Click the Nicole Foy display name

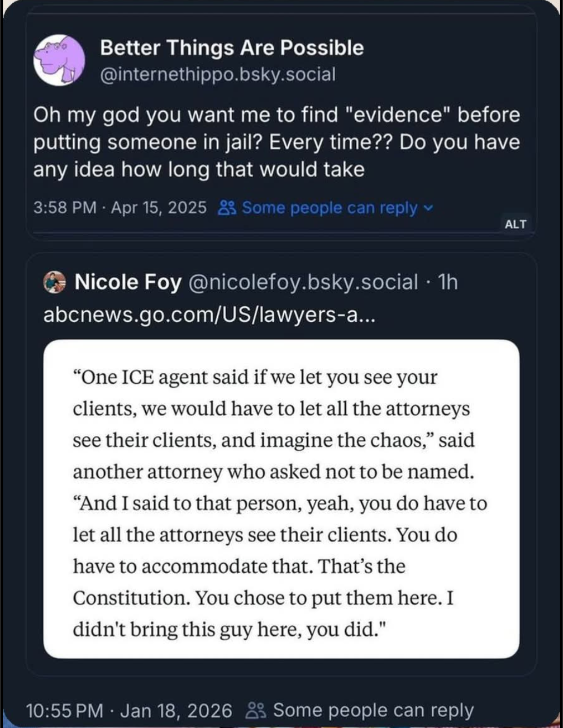click(128, 283)
